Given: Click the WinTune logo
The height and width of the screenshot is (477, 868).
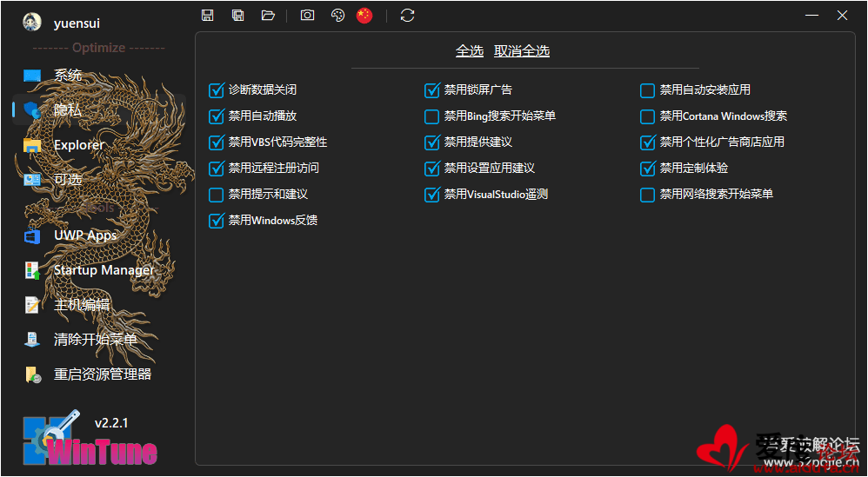Looking at the screenshot, I should tap(90, 440).
